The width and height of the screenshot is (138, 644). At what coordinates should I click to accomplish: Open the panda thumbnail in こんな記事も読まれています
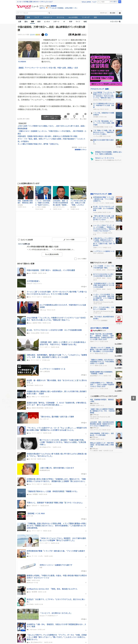[x=78, y=192]
